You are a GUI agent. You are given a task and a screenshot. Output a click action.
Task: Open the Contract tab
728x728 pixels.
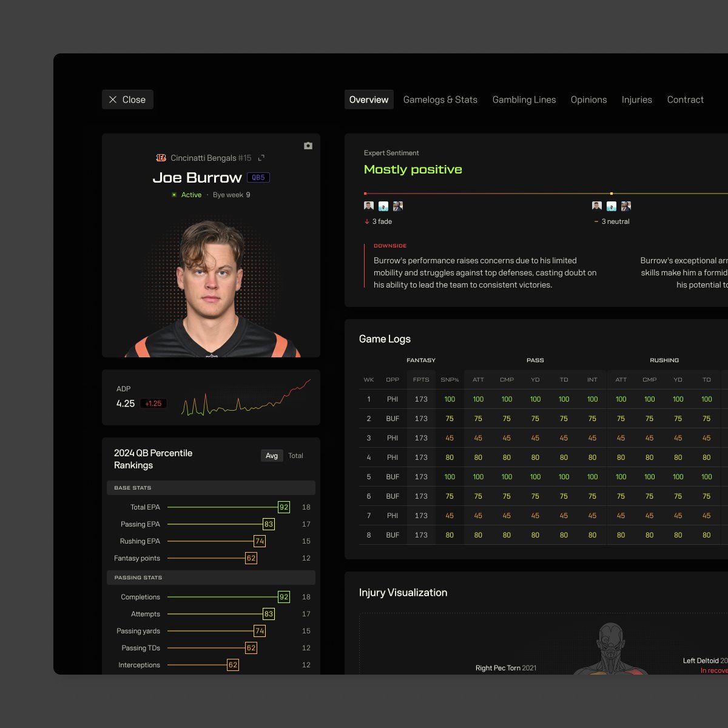click(686, 99)
